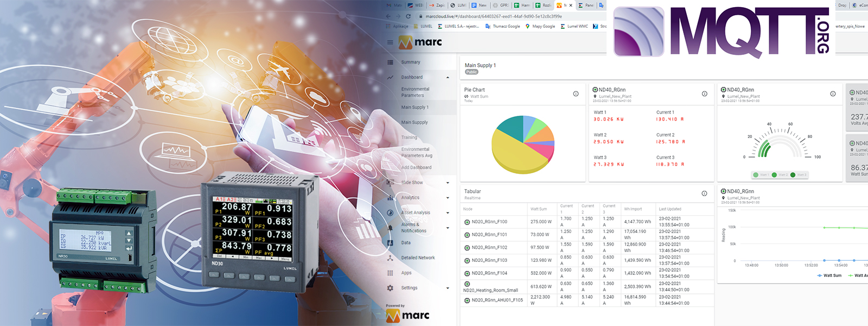Viewport: 868px width, 326px height.
Task: Click device icon of ND20_RGnn_F103 row
Action: pos(467,260)
